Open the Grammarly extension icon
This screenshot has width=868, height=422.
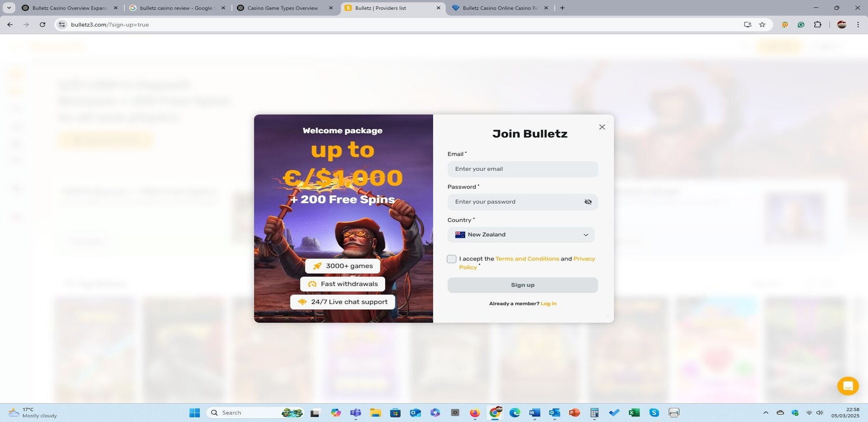(801, 25)
